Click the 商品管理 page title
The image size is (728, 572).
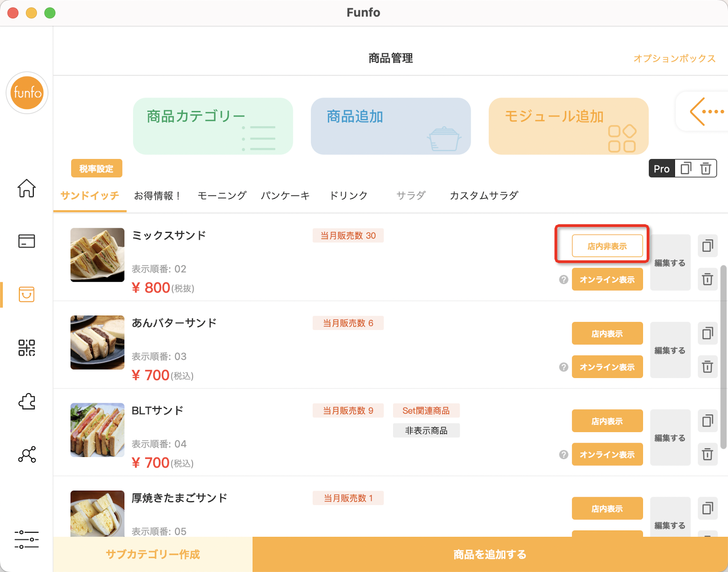(390, 58)
